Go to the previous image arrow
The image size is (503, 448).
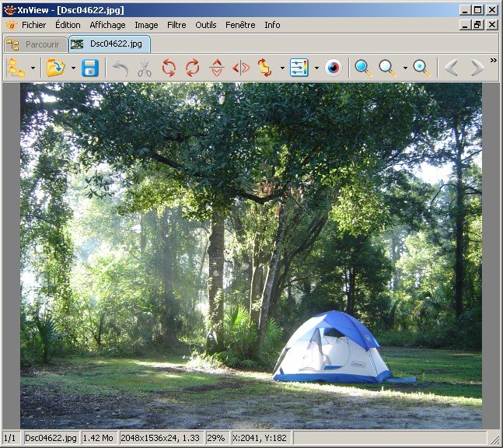[452, 68]
